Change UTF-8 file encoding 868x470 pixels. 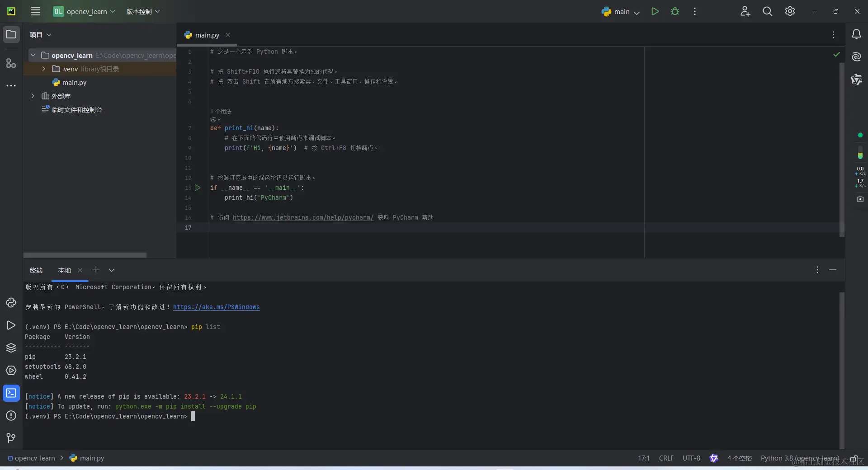point(691,458)
